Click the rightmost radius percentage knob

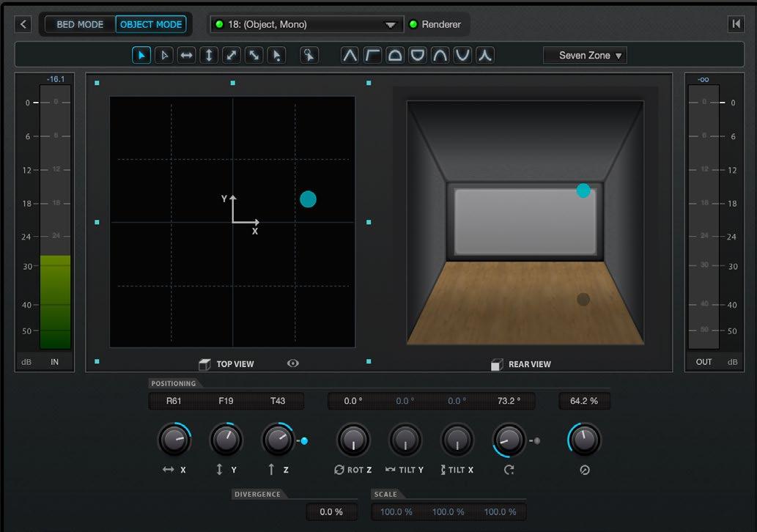584,440
